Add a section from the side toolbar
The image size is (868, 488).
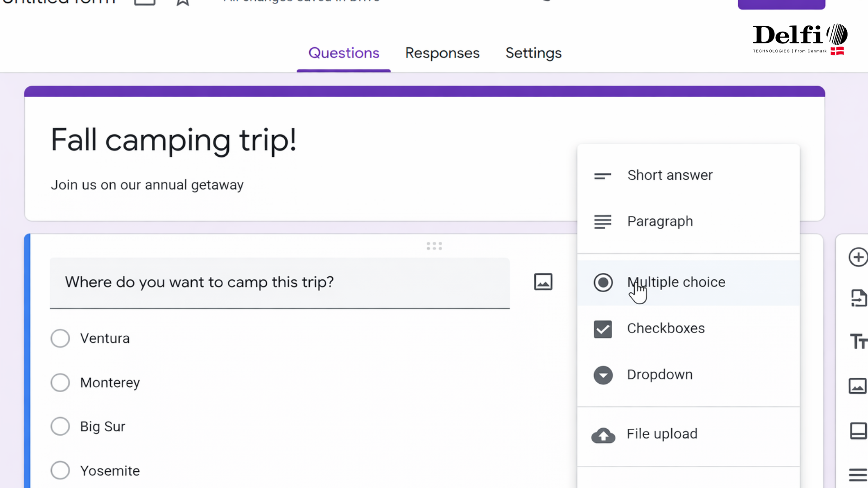click(858, 474)
